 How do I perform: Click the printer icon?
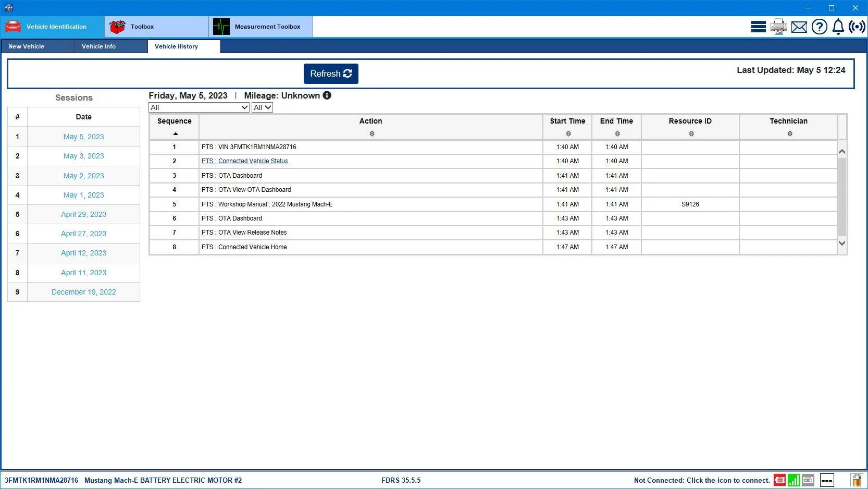779,27
